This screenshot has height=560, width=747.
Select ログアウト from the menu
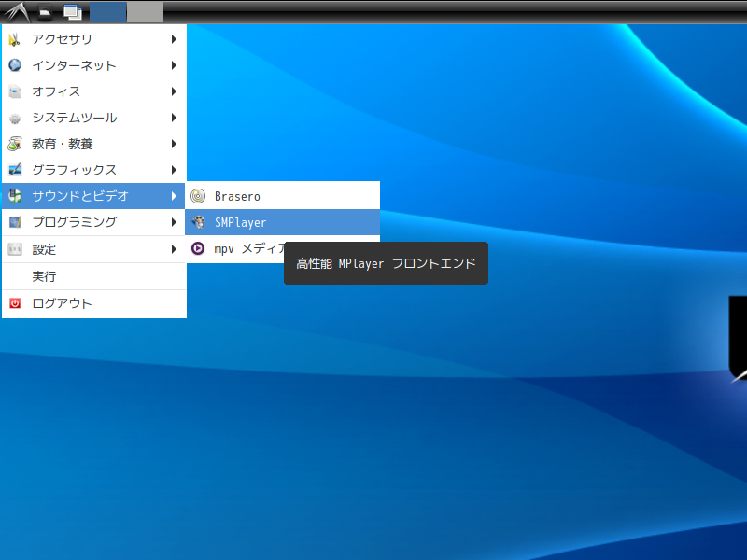point(94,303)
